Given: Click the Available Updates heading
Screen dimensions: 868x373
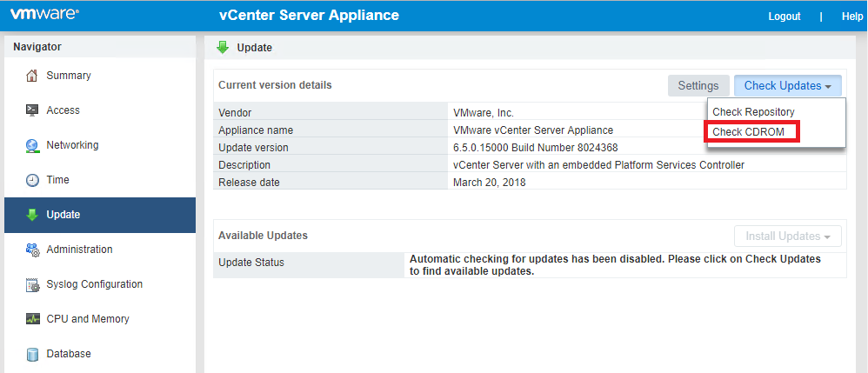Looking at the screenshot, I should click(x=263, y=236).
